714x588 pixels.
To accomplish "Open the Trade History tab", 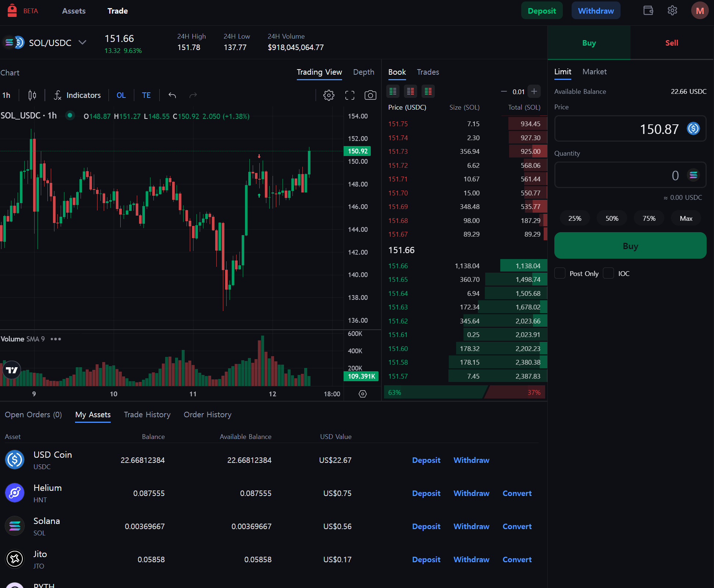I will point(147,415).
